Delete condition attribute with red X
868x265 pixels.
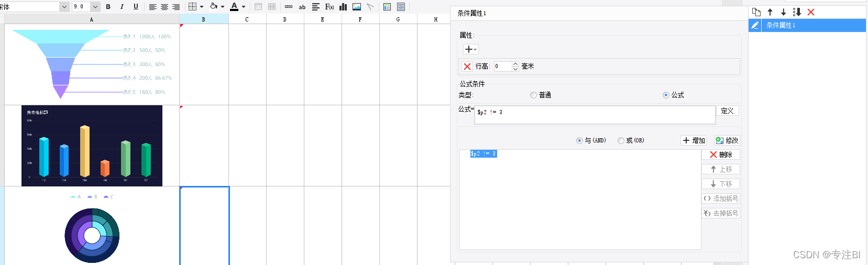811,12
